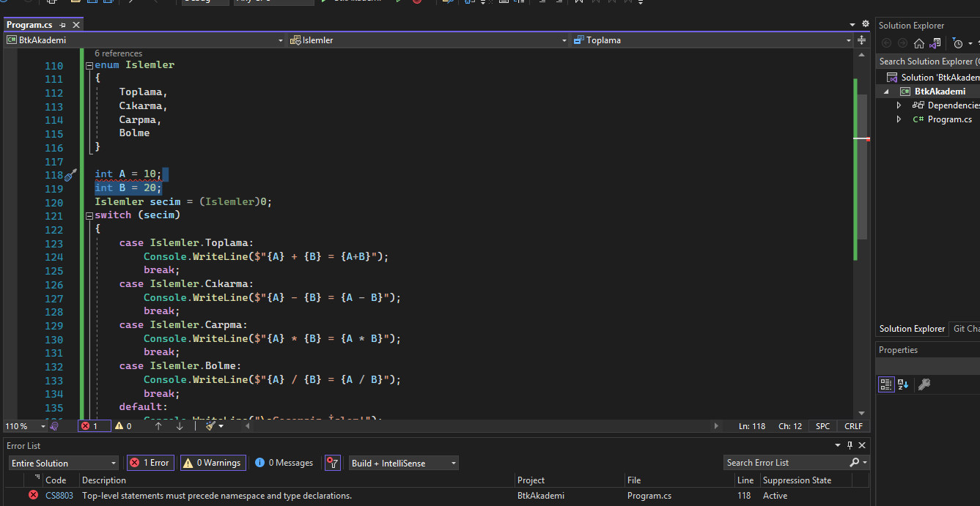Image resolution: width=980 pixels, height=506 pixels.
Task: Select the Solution 'BtkAkademi' tree item
Action: click(x=932, y=78)
